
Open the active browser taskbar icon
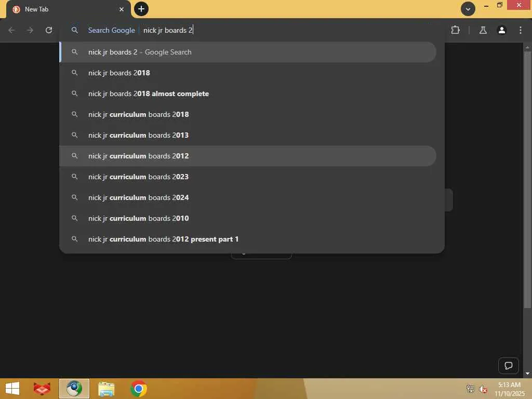point(74,389)
